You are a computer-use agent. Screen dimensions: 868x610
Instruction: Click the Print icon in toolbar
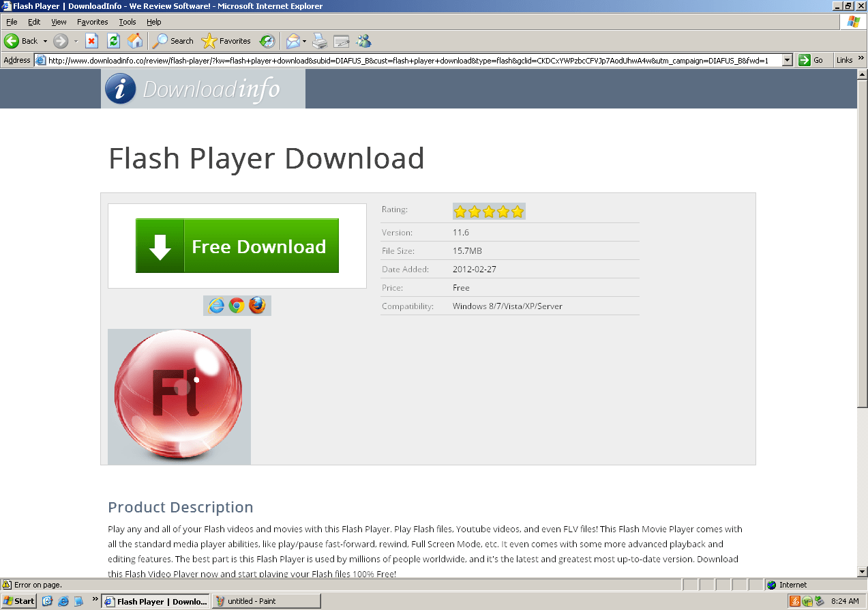click(320, 41)
